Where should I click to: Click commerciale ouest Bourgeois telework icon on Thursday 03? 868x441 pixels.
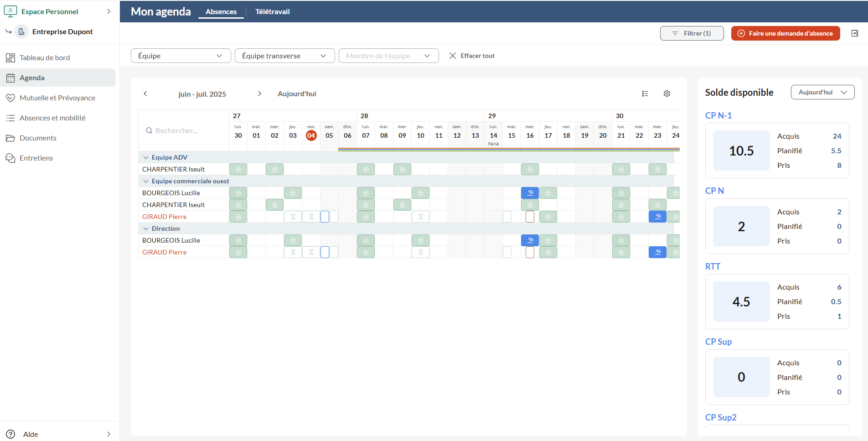(x=293, y=193)
